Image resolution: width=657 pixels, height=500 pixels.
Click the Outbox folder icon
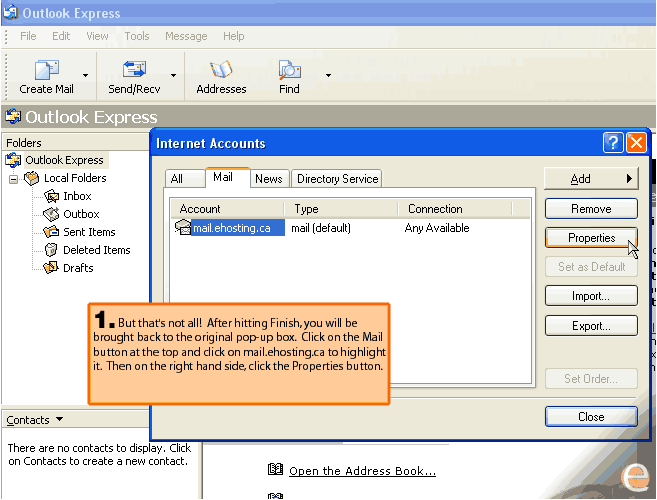point(52,214)
